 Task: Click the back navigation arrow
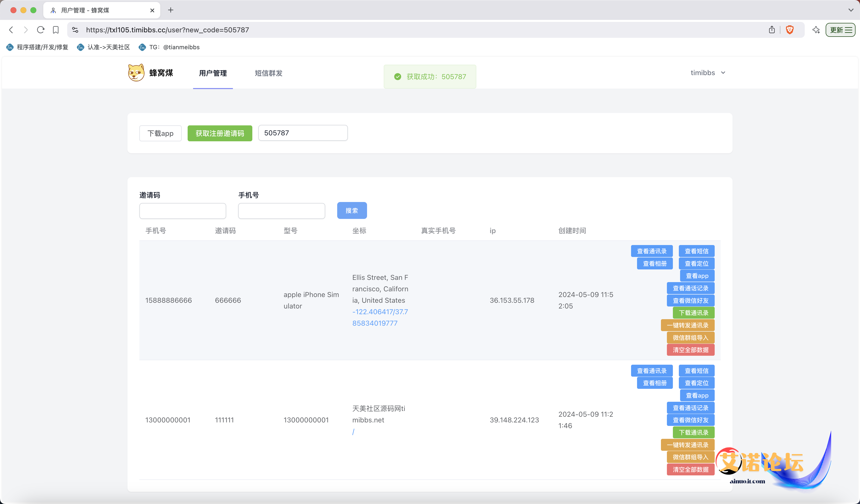coord(11,30)
